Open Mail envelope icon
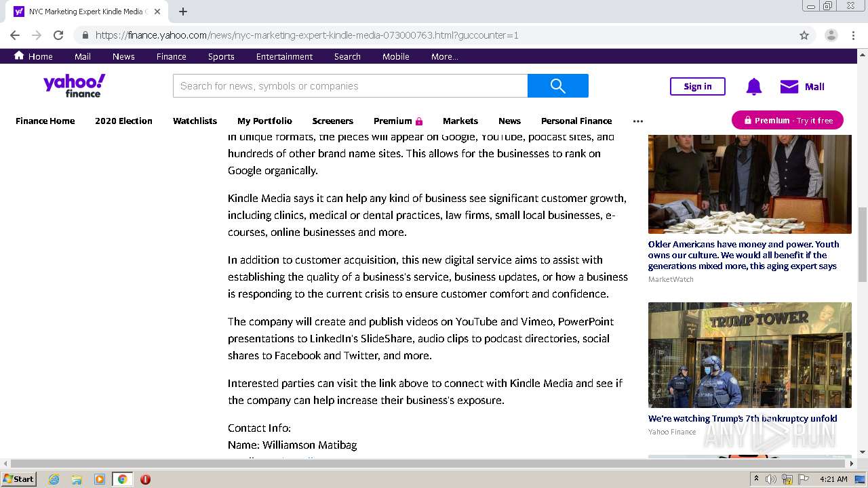This screenshot has width=868, height=488. (789, 87)
